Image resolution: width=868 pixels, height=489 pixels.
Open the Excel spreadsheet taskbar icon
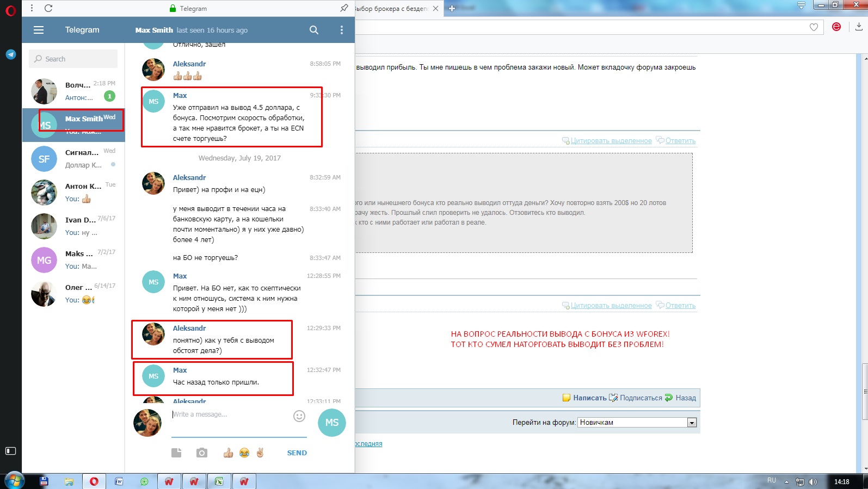[219, 481]
